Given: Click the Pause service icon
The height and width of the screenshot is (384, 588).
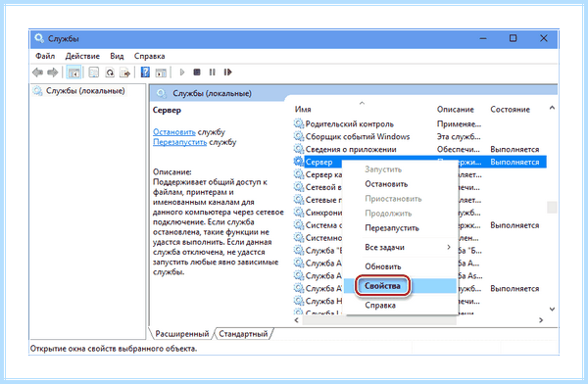Looking at the screenshot, I should coord(213,72).
